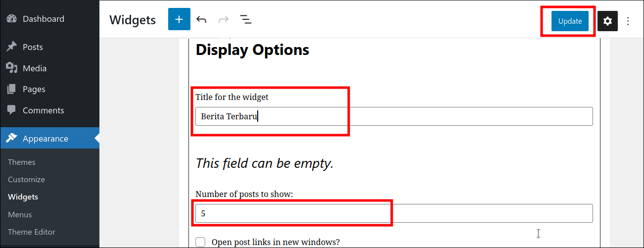
Task: Click the Media icon in sidebar
Action: click(x=12, y=68)
